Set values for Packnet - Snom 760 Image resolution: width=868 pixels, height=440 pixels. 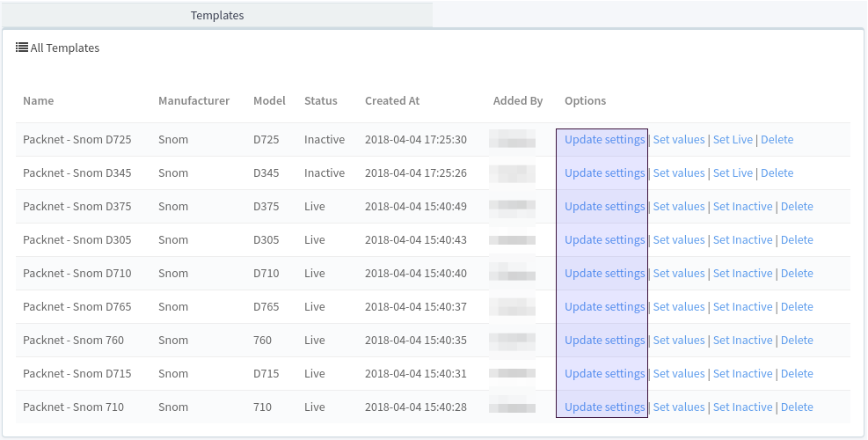click(679, 341)
